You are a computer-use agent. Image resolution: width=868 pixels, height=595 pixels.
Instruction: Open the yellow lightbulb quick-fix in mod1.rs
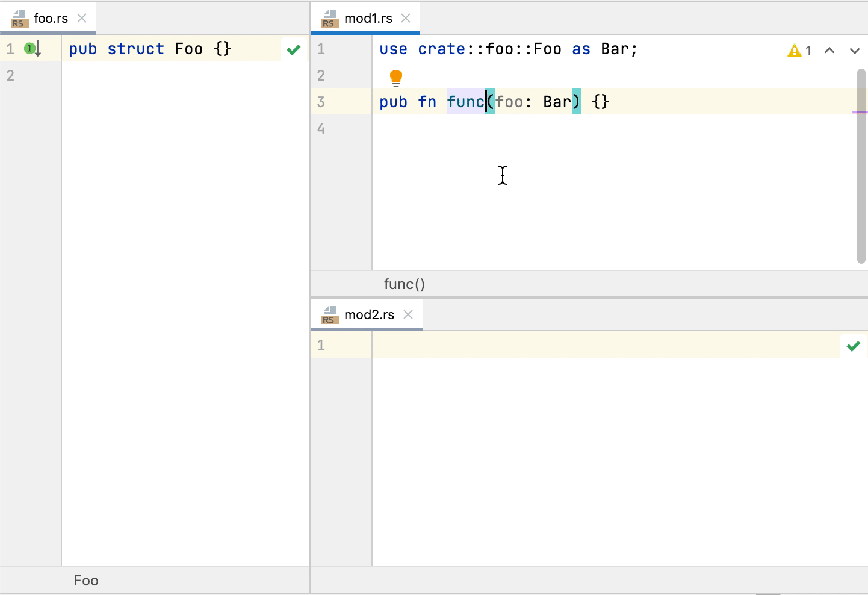pos(395,78)
